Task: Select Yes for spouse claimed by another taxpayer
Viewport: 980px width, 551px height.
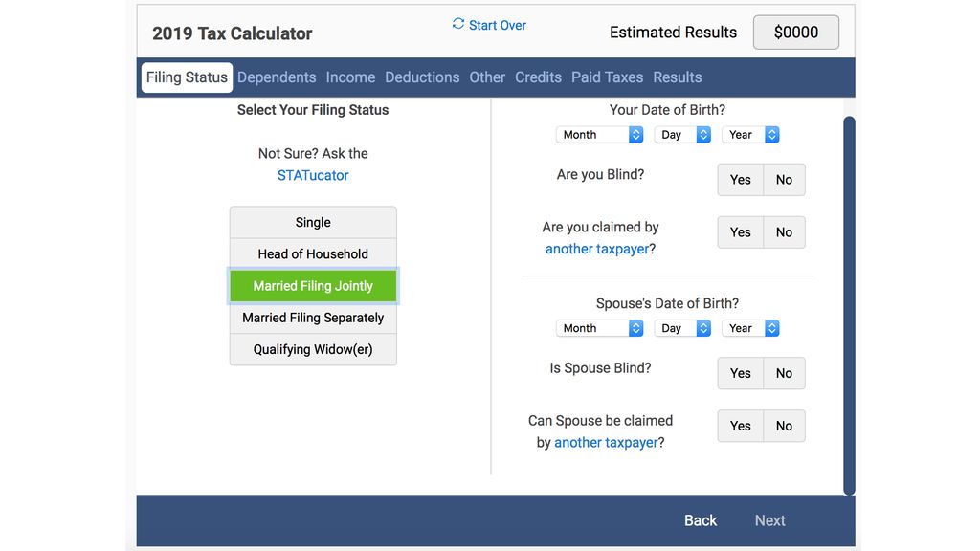Action: (x=740, y=426)
